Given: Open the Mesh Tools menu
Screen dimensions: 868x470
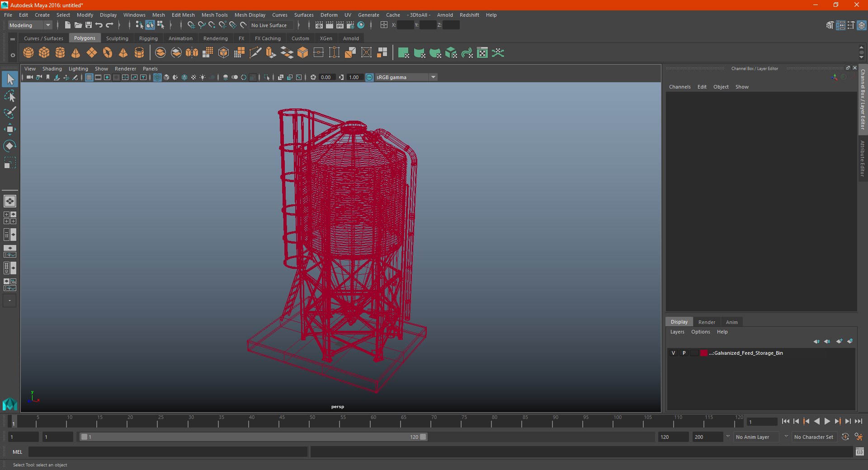Looking at the screenshot, I should point(214,15).
